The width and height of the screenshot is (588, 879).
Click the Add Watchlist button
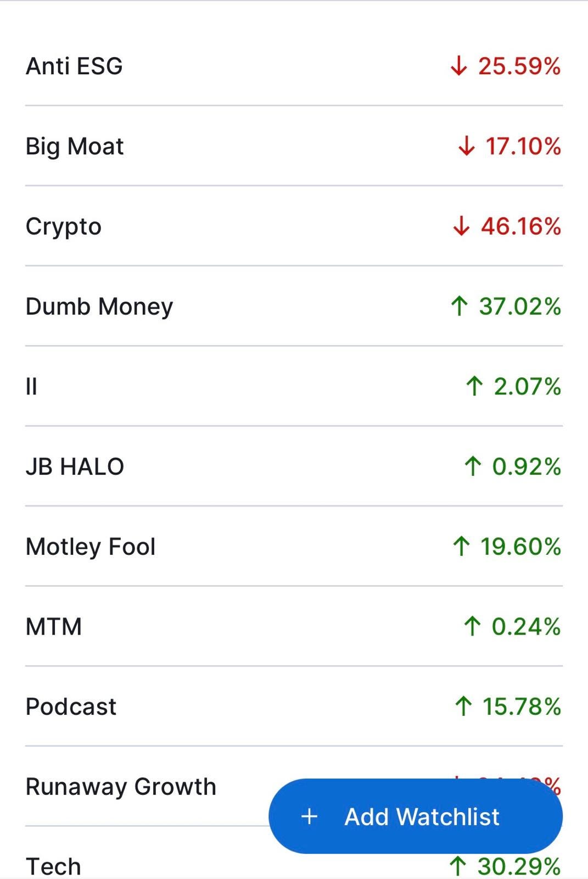point(416,816)
